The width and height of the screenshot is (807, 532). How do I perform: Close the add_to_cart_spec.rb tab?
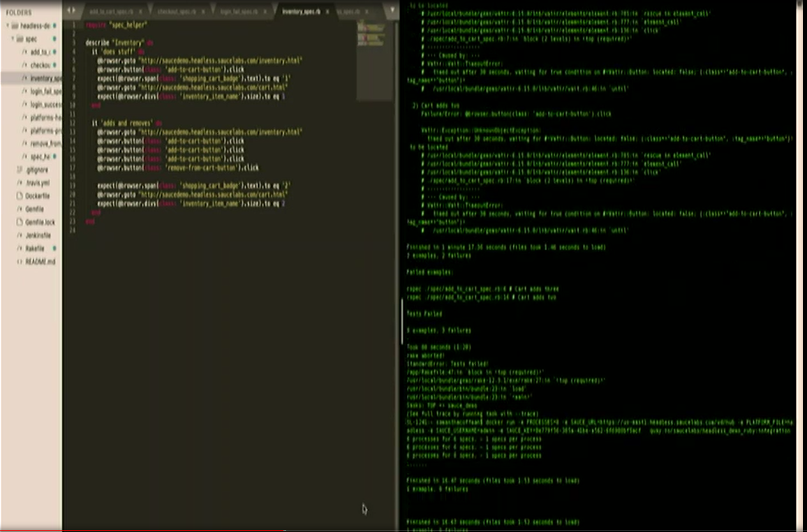tap(140, 11)
